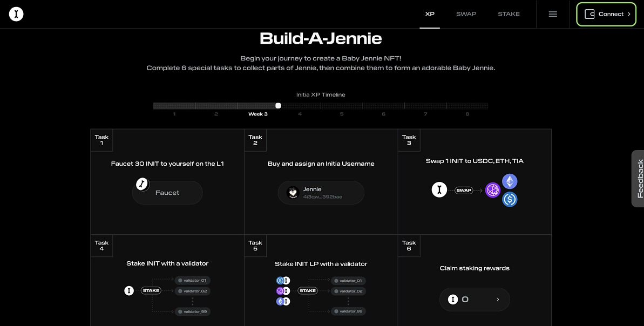Select week 6 on the XP timeline
This screenshot has width=644, height=326.
384,114
